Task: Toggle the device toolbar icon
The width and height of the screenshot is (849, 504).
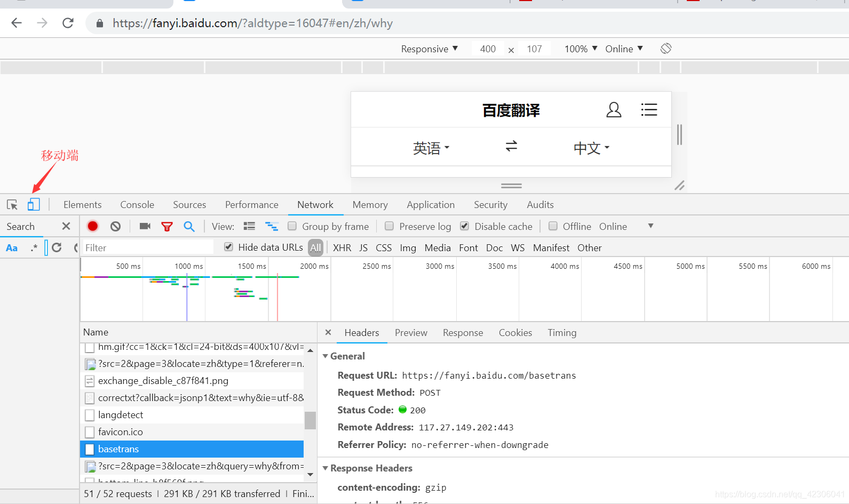Action: point(34,205)
